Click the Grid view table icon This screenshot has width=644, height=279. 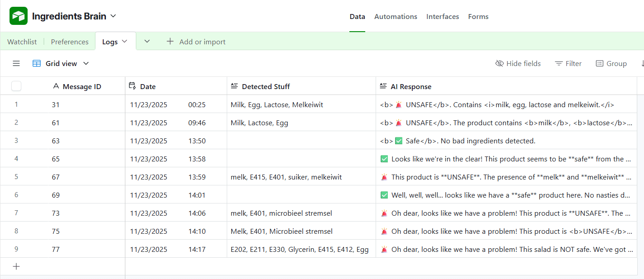[37, 64]
